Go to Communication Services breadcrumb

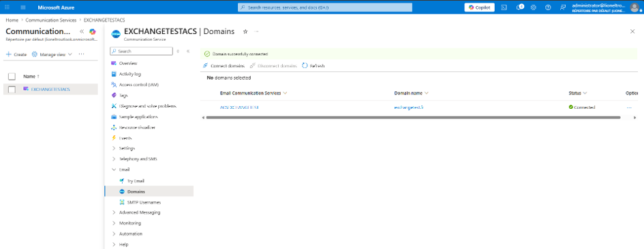point(51,20)
